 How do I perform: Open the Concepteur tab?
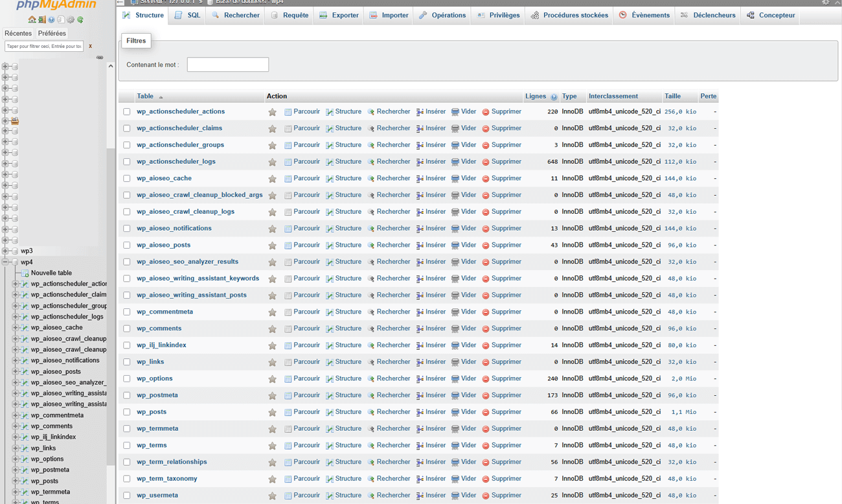coord(771,16)
